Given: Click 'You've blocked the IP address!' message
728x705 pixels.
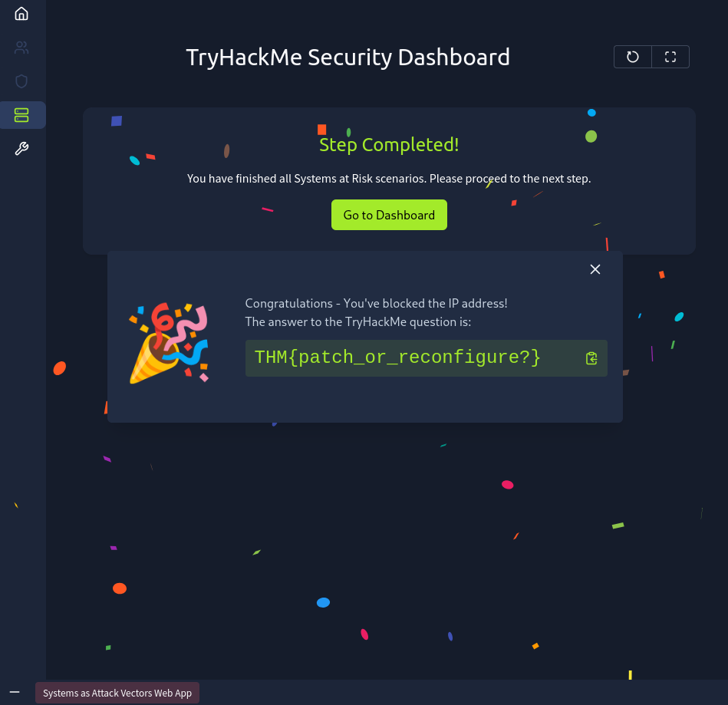Looking at the screenshot, I should point(425,303).
